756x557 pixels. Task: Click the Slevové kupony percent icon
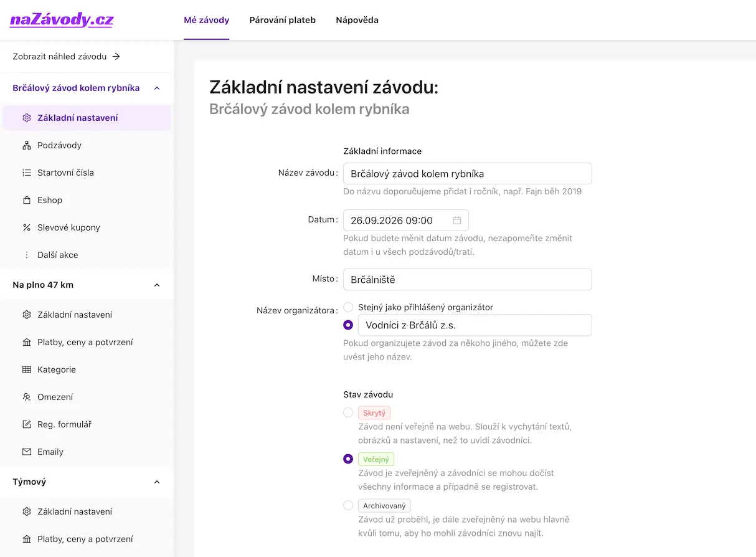pos(26,227)
